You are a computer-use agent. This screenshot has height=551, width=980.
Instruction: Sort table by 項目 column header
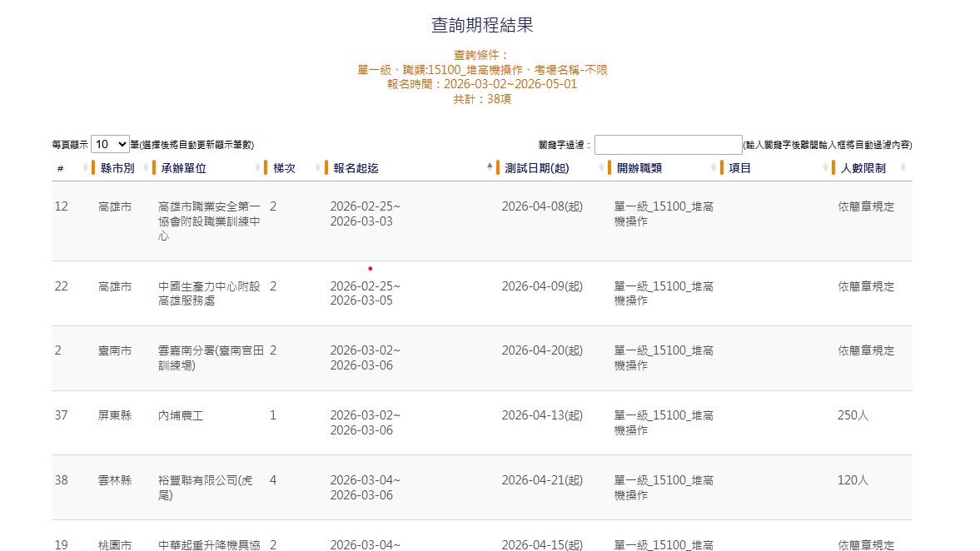[x=739, y=168]
